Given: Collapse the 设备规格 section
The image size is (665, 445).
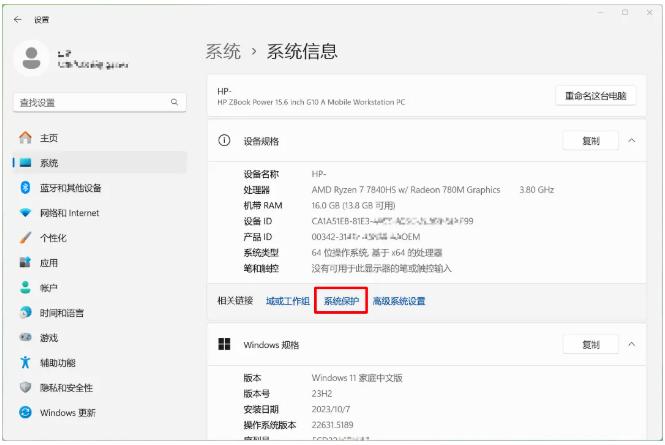Looking at the screenshot, I should tap(631, 140).
